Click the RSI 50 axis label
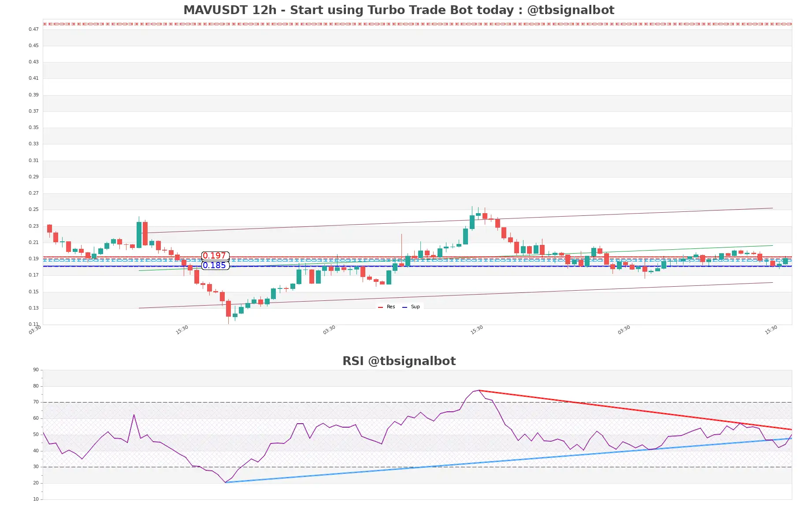 point(36,435)
